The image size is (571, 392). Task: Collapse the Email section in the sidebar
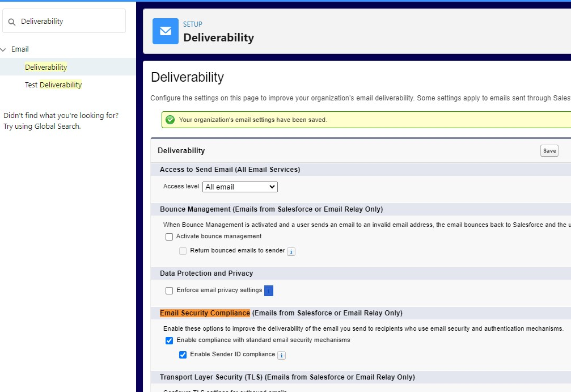tap(3, 49)
